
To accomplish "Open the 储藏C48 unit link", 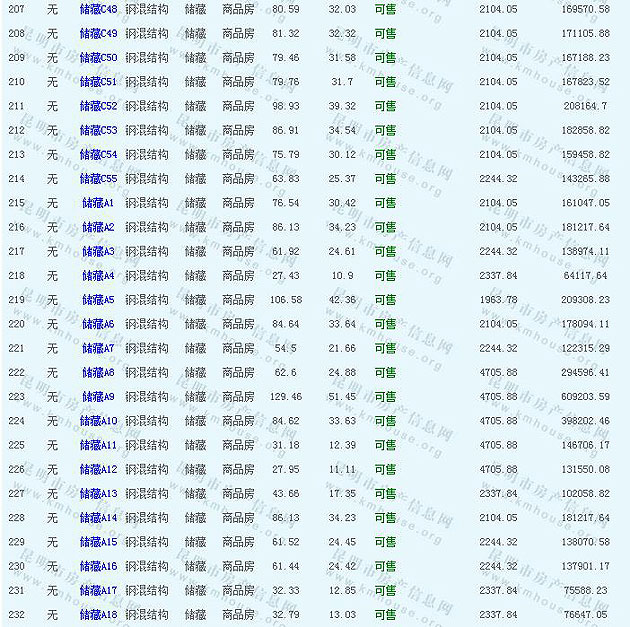I will click(98, 9).
